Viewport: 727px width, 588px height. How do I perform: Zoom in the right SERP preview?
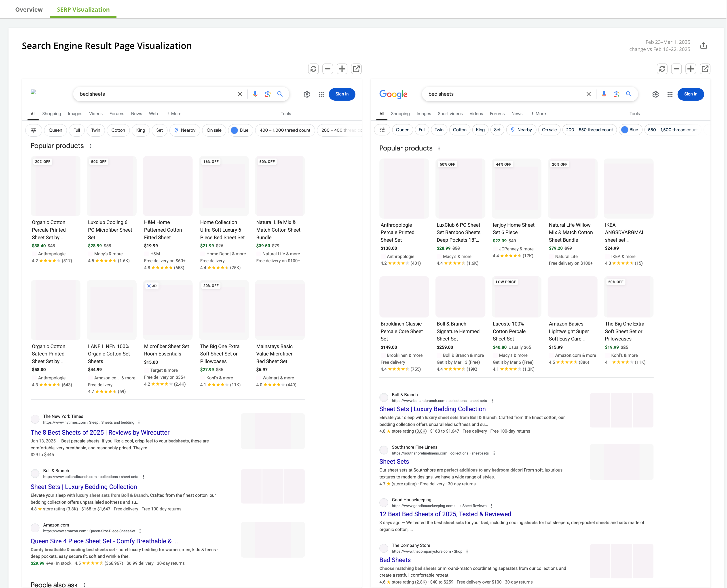[x=691, y=69]
